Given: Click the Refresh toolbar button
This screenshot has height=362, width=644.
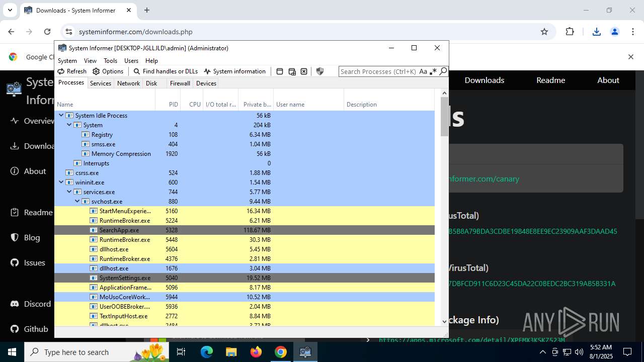Looking at the screenshot, I should click(x=72, y=71).
